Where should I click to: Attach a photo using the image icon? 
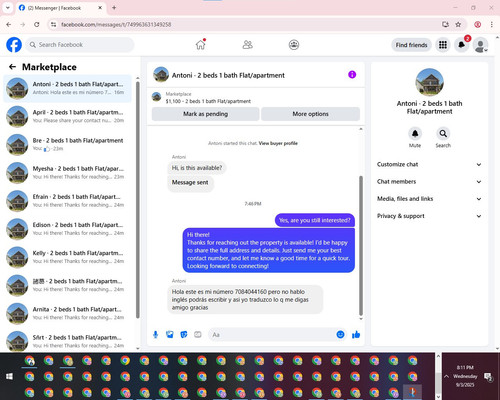tap(170, 334)
